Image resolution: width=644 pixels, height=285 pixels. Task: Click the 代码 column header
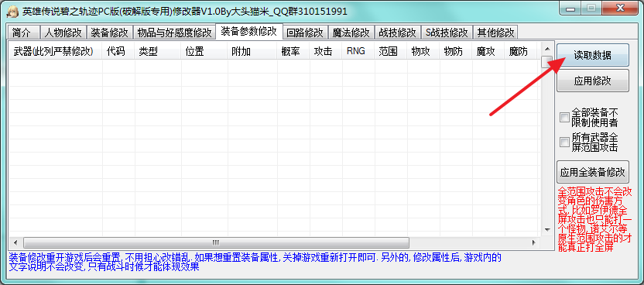[118, 51]
